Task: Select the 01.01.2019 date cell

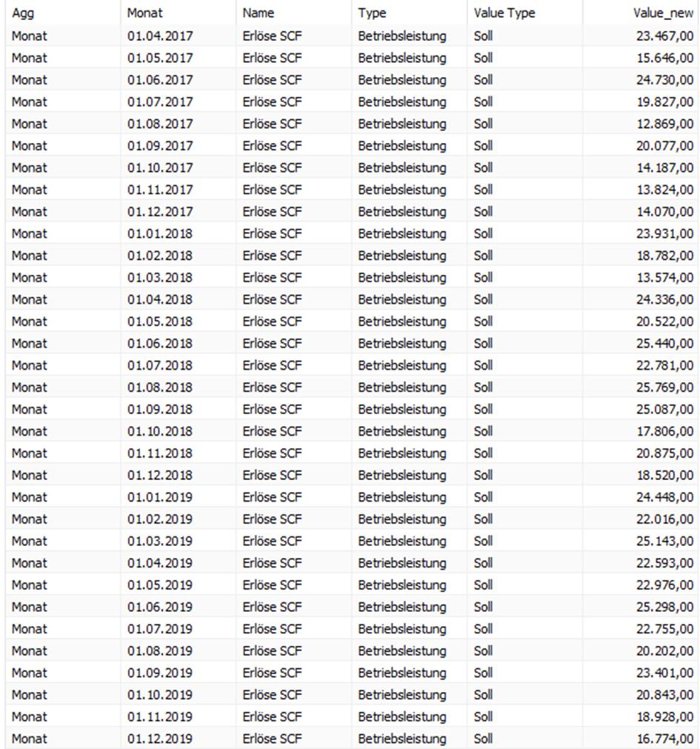Action: click(x=160, y=497)
